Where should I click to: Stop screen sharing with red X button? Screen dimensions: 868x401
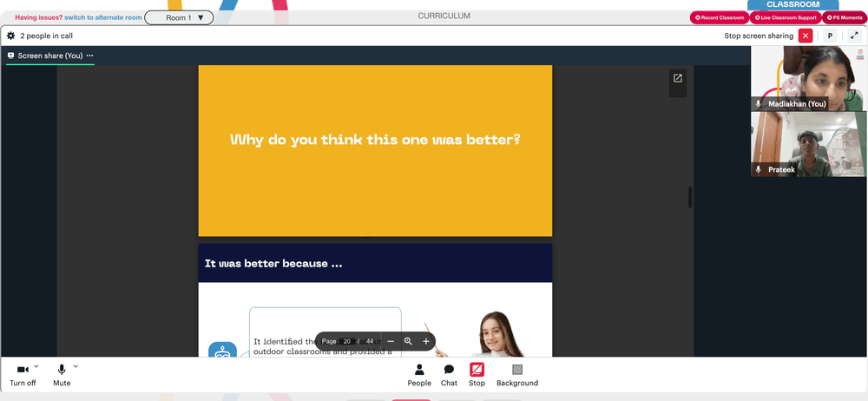(x=806, y=36)
